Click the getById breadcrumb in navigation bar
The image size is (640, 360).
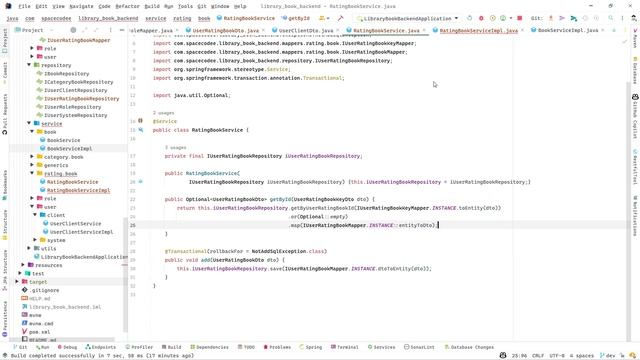[296, 18]
